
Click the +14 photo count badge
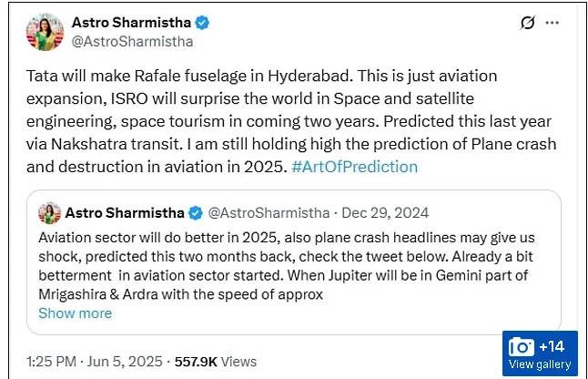[552, 346]
